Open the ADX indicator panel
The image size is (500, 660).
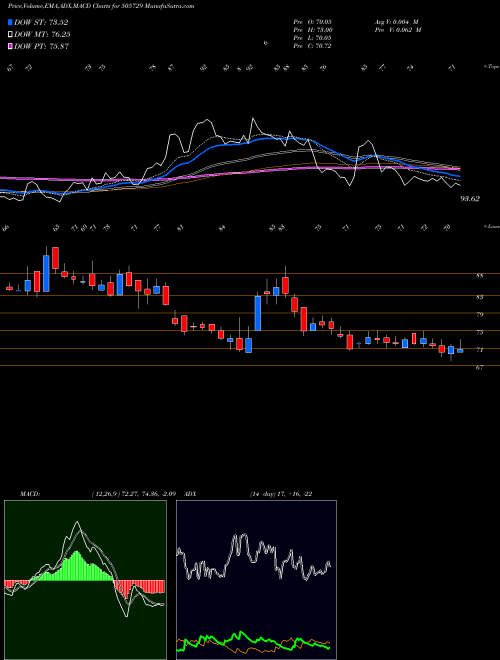(x=256, y=580)
